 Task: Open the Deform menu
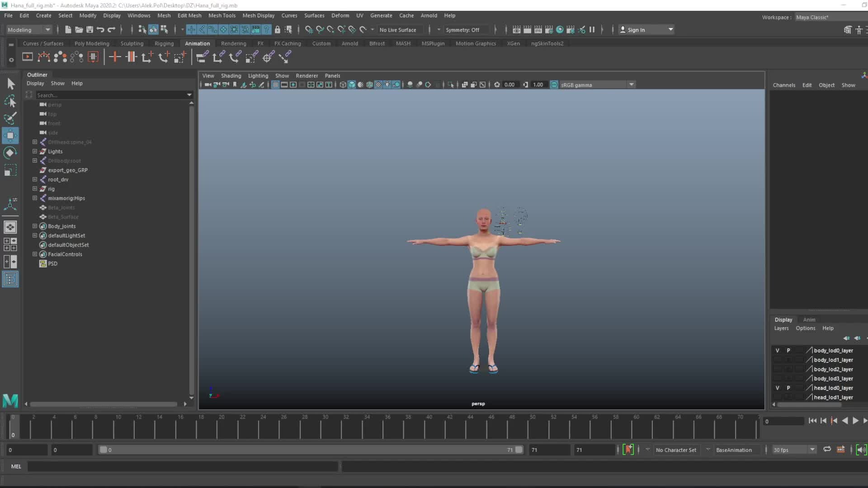(x=340, y=15)
